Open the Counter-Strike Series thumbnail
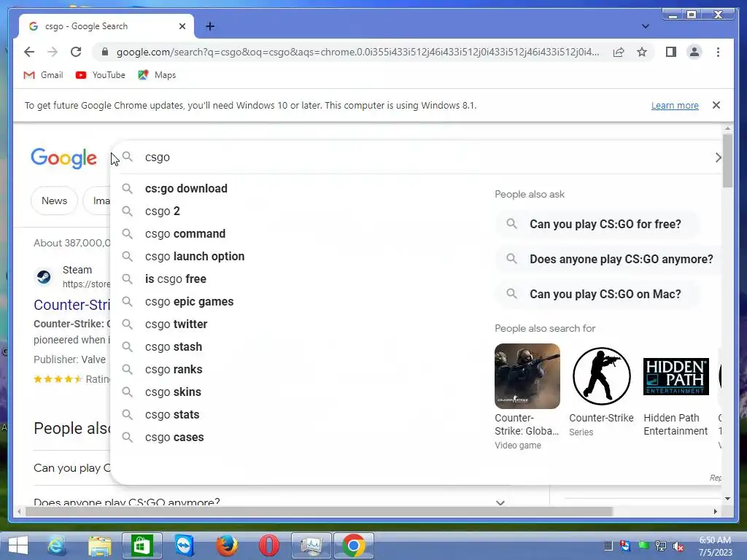747x560 pixels. [601, 376]
